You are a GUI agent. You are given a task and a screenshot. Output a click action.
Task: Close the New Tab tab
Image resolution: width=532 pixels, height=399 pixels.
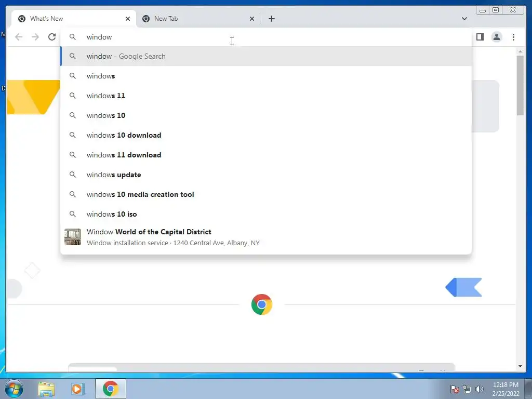pyautogui.click(x=252, y=19)
